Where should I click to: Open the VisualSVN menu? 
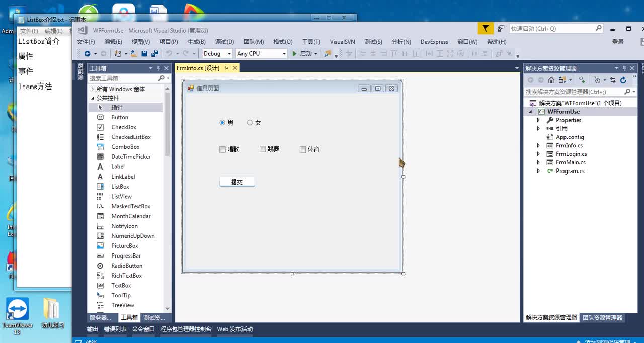[x=342, y=42]
